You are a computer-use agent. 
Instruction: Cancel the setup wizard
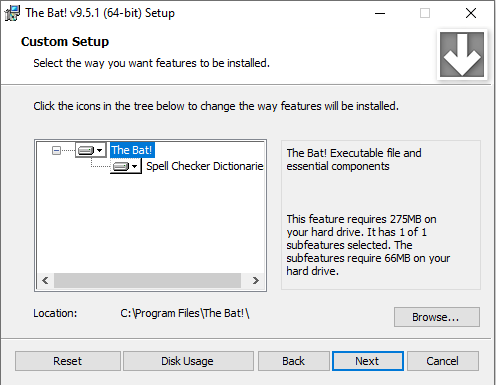pyautogui.click(x=443, y=361)
